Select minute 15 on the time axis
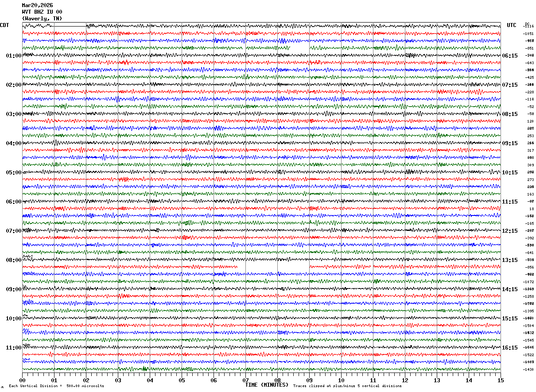This screenshot has width=536, height=392. [501, 380]
